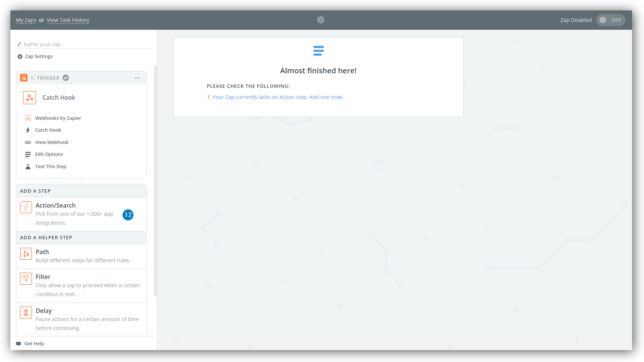Click the list icon for Edit Options
Screen dimensions: 644x362
tap(28, 154)
